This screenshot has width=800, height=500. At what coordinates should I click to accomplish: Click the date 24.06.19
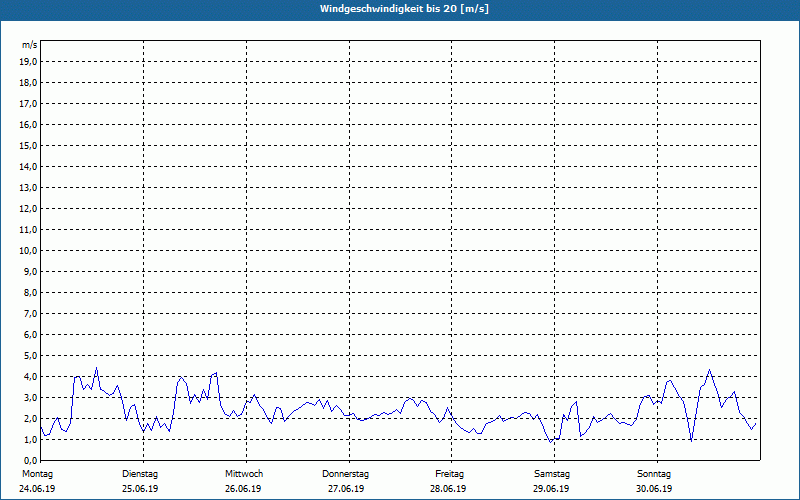[37, 489]
